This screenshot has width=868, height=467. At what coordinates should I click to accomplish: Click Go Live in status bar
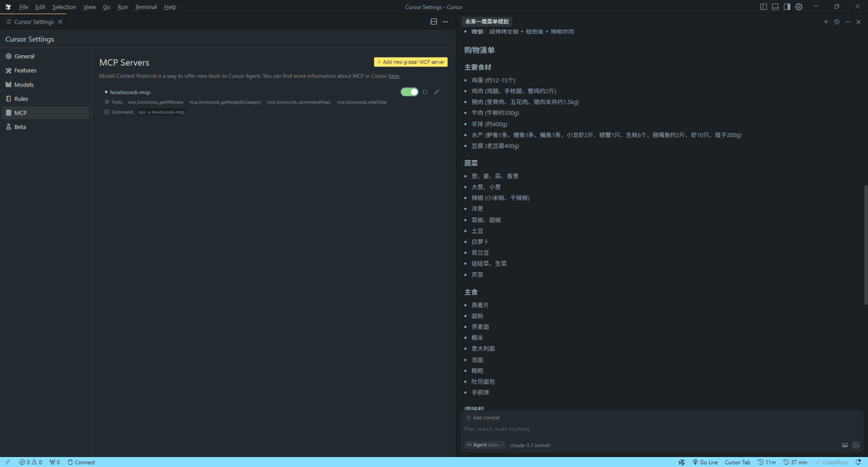(705, 462)
